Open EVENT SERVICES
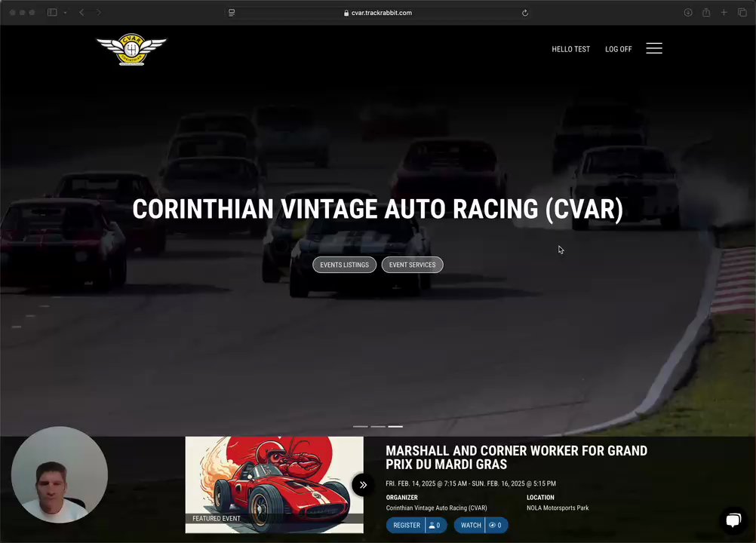 [412, 265]
